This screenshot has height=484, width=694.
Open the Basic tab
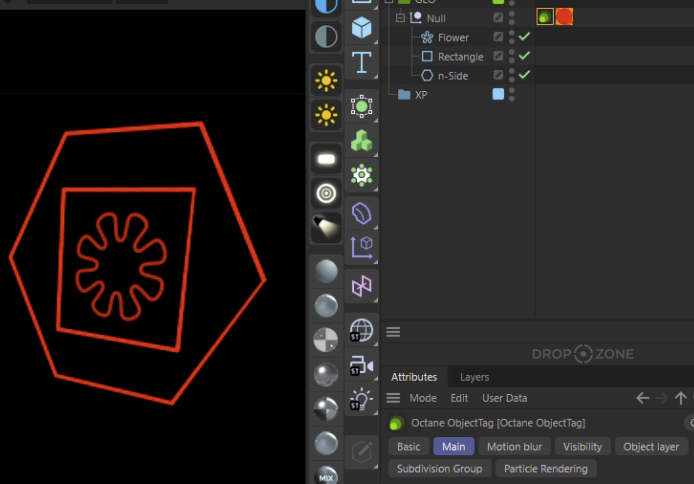pyautogui.click(x=409, y=447)
